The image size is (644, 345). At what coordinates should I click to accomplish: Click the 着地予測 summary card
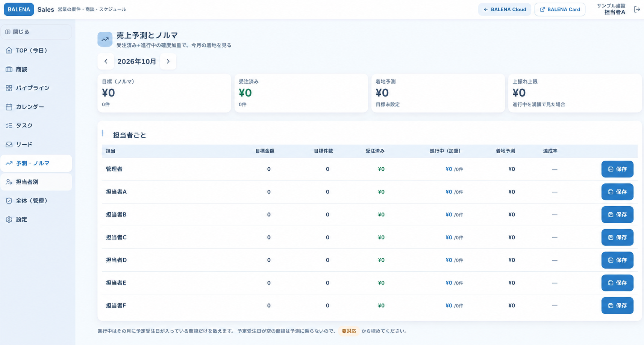click(x=438, y=93)
